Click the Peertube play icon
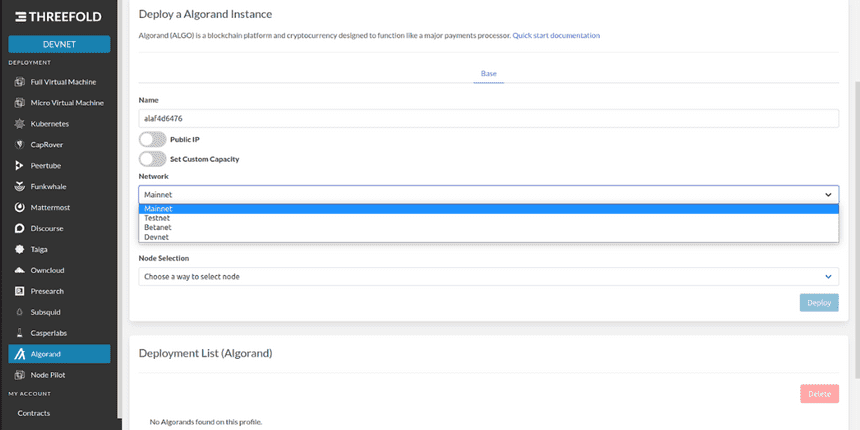 (20, 166)
